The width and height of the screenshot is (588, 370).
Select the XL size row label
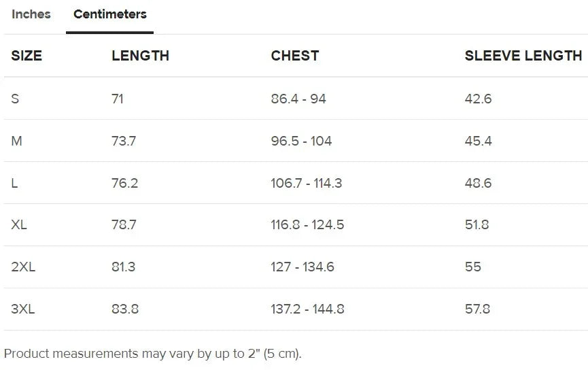click(x=19, y=224)
